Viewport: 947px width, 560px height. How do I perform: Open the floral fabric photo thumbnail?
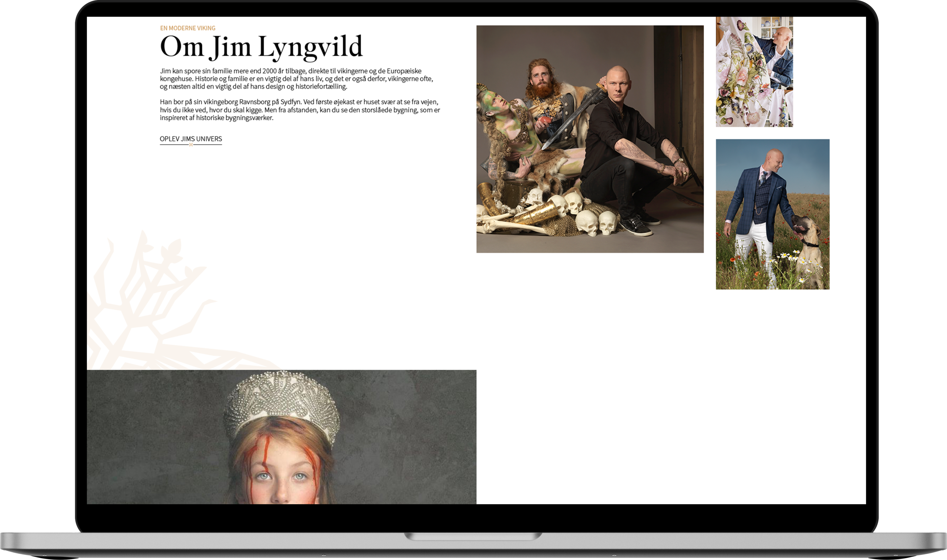[x=754, y=72]
